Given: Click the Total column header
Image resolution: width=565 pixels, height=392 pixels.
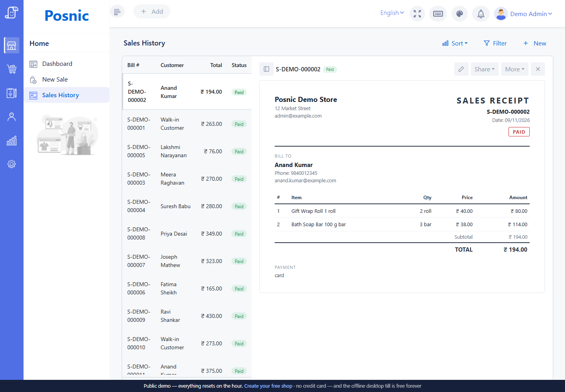Looking at the screenshot, I should 216,65.
